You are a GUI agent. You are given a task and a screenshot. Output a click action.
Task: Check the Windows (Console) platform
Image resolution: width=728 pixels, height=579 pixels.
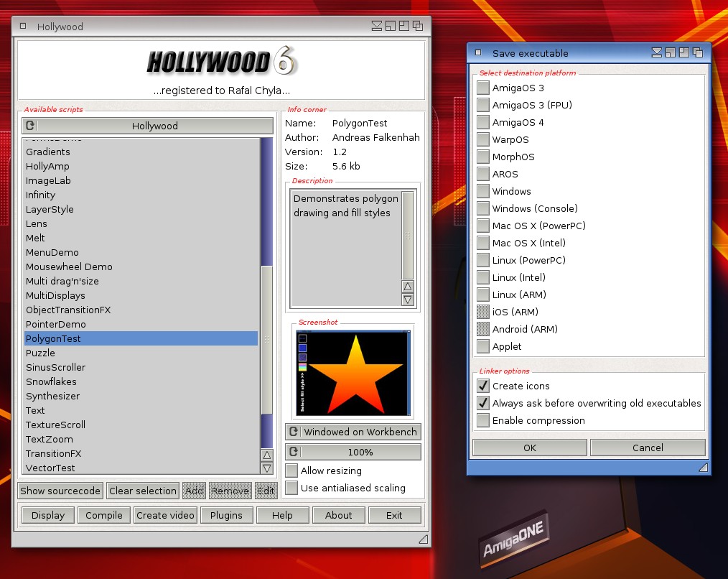483,208
